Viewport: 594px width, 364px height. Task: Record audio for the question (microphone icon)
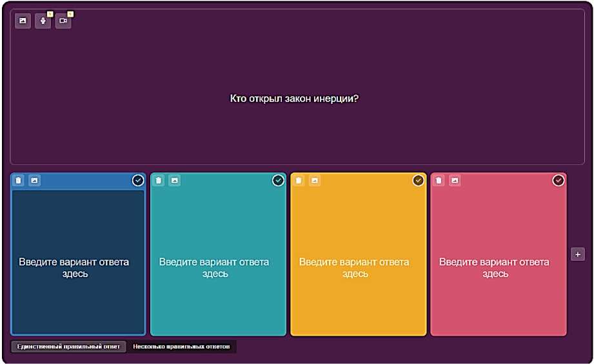pyautogui.click(x=43, y=21)
